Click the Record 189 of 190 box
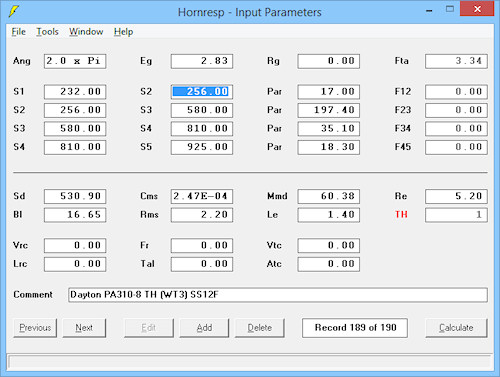 tap(355, 328)
